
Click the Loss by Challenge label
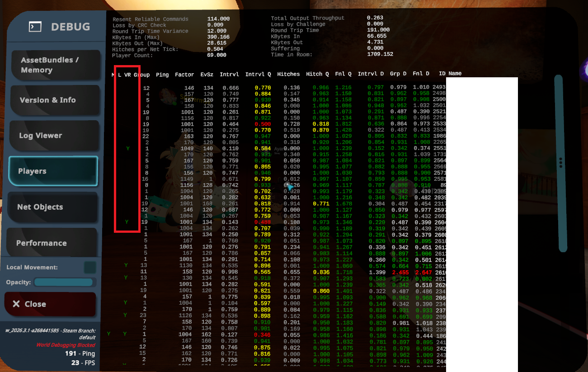pyautogui.click(x=298, y=24)
